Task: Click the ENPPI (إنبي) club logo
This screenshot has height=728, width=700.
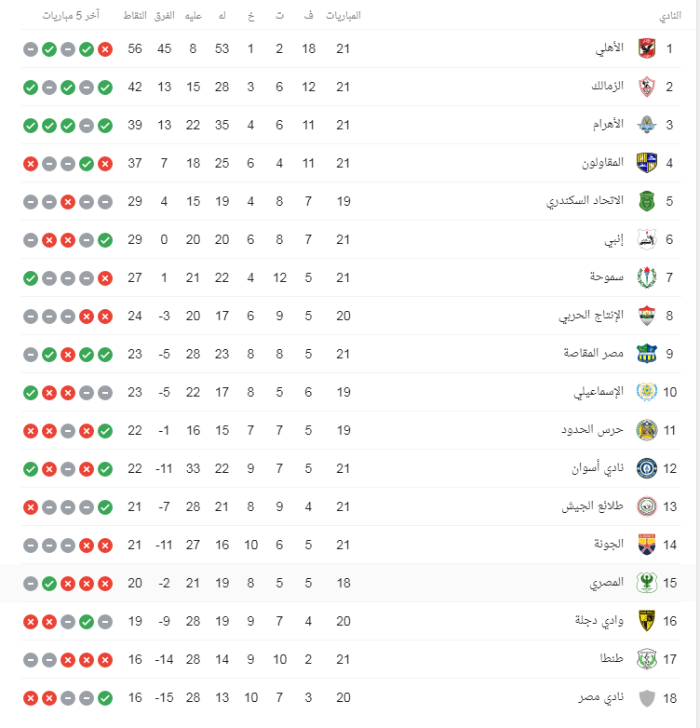Action: point(647,239)
